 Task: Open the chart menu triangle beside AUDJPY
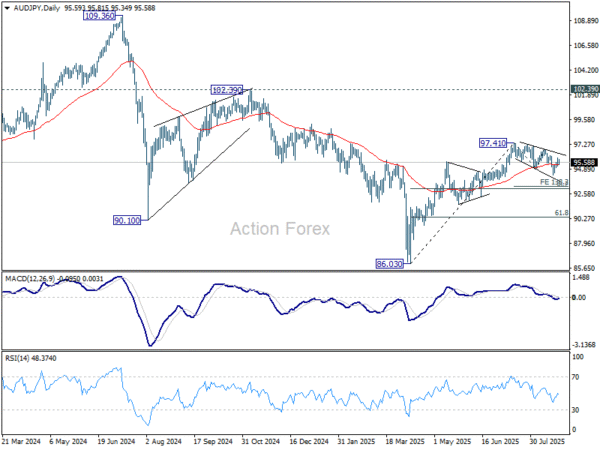(7, 8)
